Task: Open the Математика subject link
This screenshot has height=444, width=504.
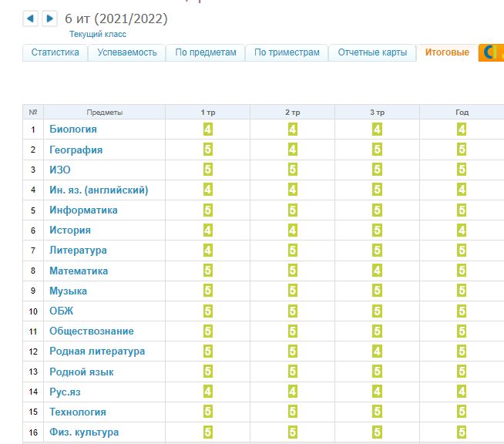Action: (79, 271)
